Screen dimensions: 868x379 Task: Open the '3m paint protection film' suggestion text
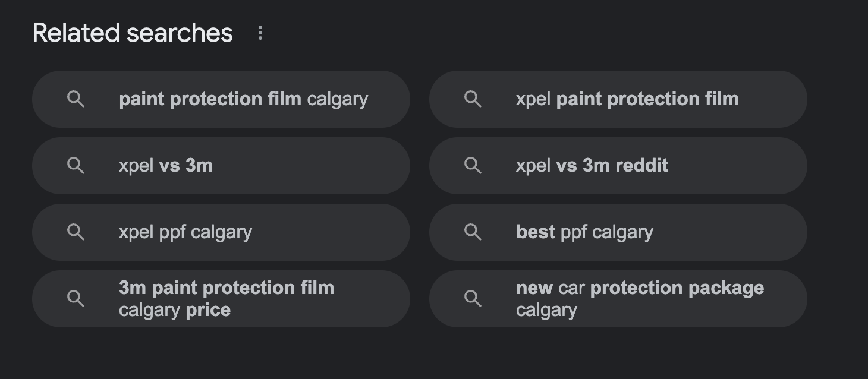pyautogui.click(x=226, y=288)
